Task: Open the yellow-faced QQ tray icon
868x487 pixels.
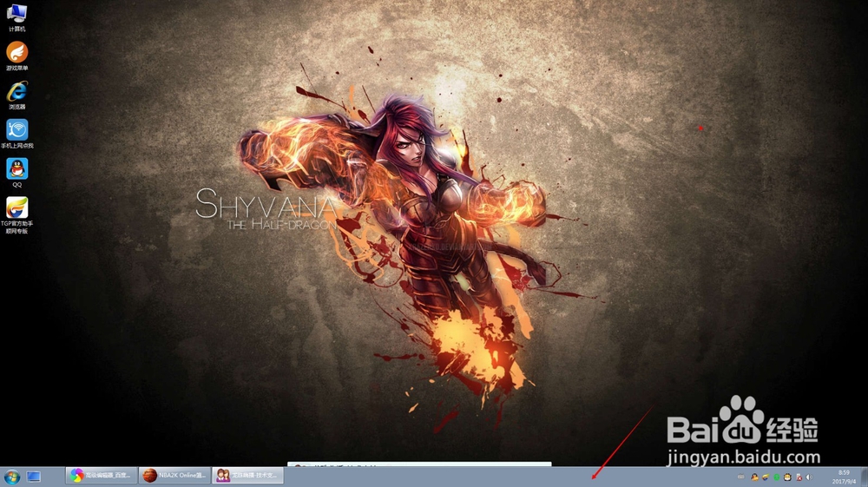Action: 787,477
